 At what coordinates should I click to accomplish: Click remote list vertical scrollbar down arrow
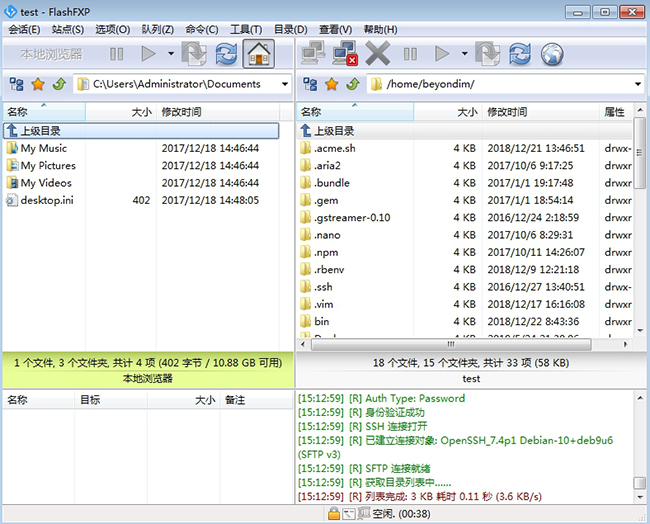[640, 331]
